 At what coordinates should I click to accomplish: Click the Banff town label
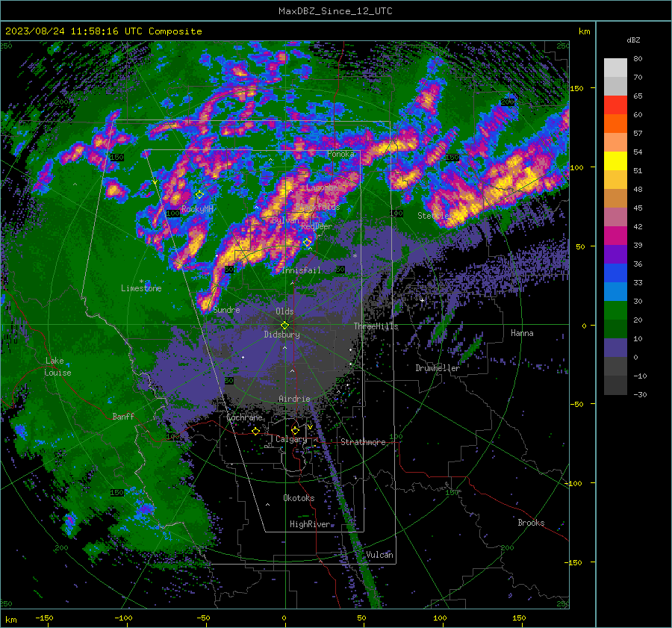click(x=123, y=417)
